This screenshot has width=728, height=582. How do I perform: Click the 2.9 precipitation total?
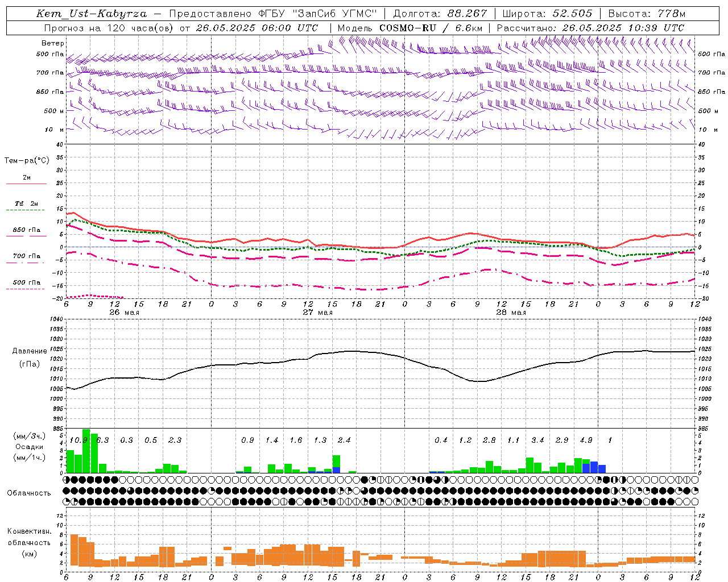(562, 440)
